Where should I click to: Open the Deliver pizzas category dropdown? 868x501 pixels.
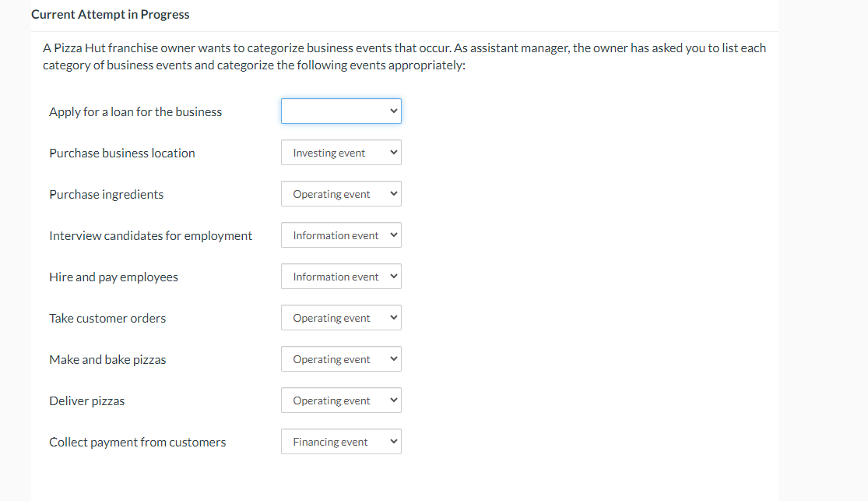tap(340, 400)
